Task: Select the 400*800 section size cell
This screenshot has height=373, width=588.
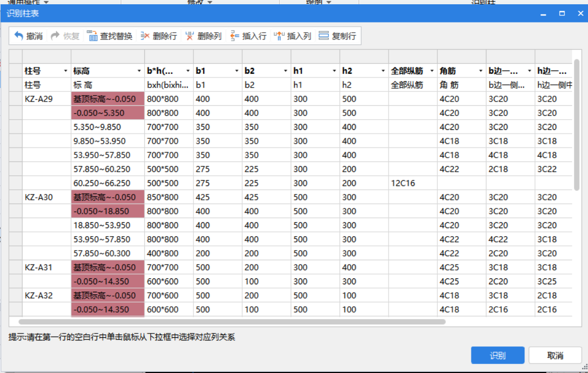Action: (169, 253)
